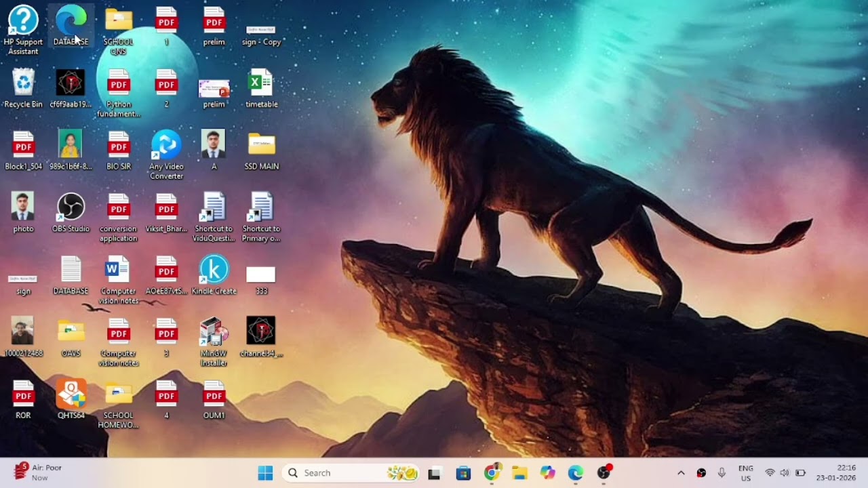The width and height of the screenshot is (868, 488).
Task: Open the DATABASE shortcut with Edge icon
Action: pyautogui.click(x=71, y=26)
